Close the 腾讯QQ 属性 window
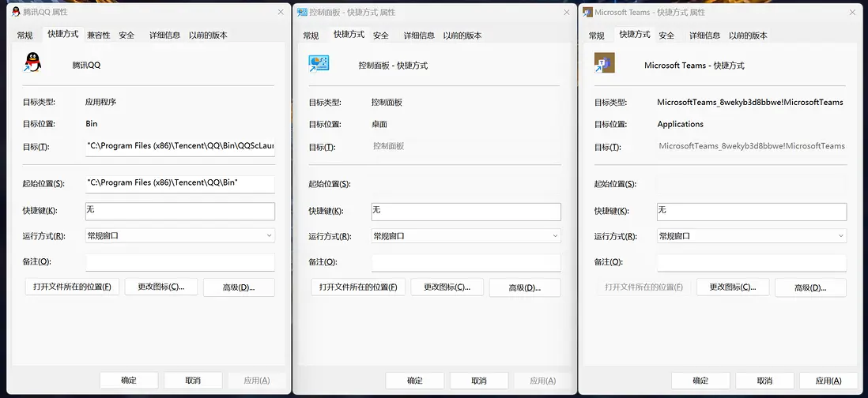This screenshot has height=398, width=868. (281, 12)
